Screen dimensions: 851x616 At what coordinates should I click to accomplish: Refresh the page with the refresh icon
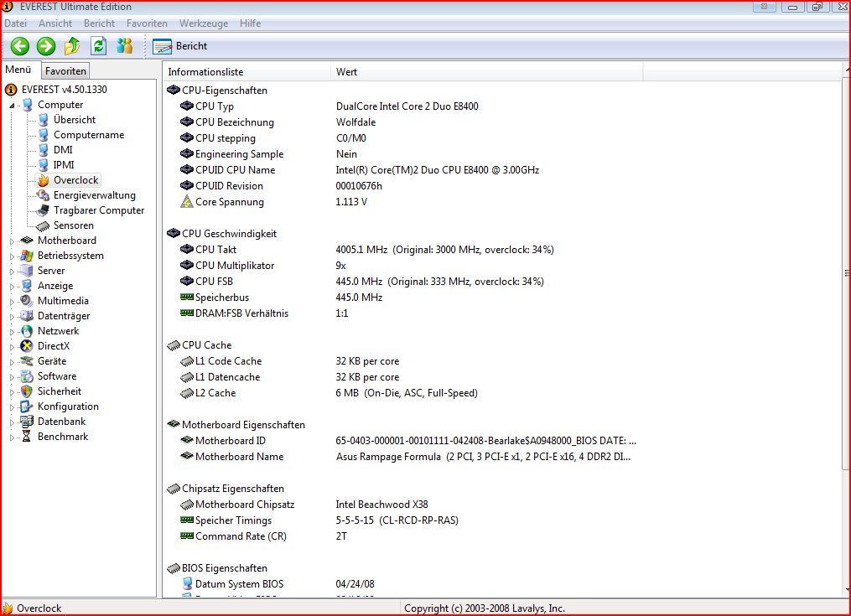tap(98, 46)
